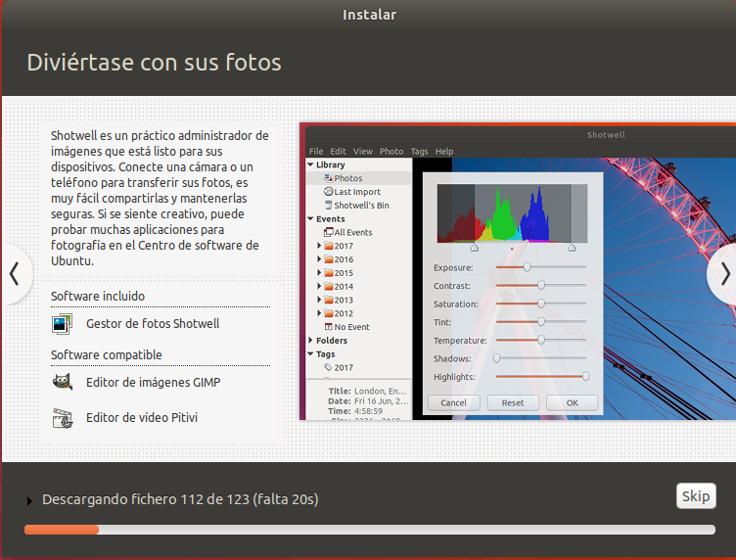Click the 2013 folder icon
The image size is (736, 560).
pyautogui.click(x=329, y=300)
